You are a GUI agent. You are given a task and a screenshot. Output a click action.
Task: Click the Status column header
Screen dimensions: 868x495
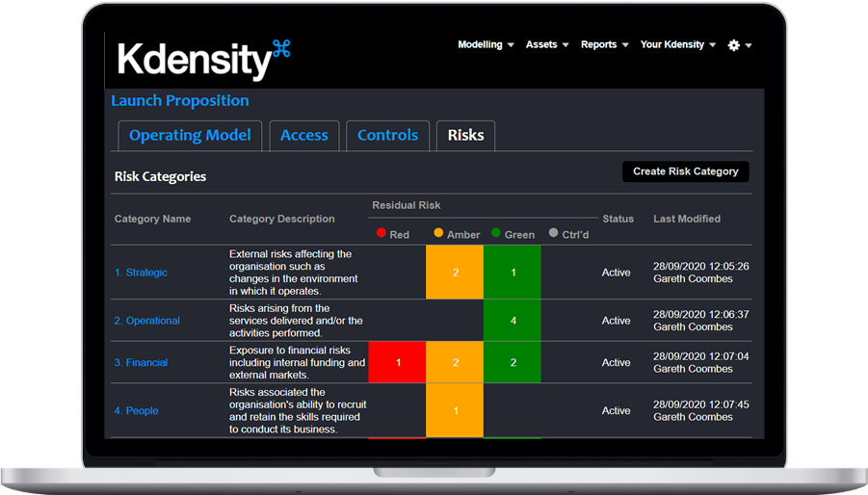pyautogui.click(x=618, y=219)
